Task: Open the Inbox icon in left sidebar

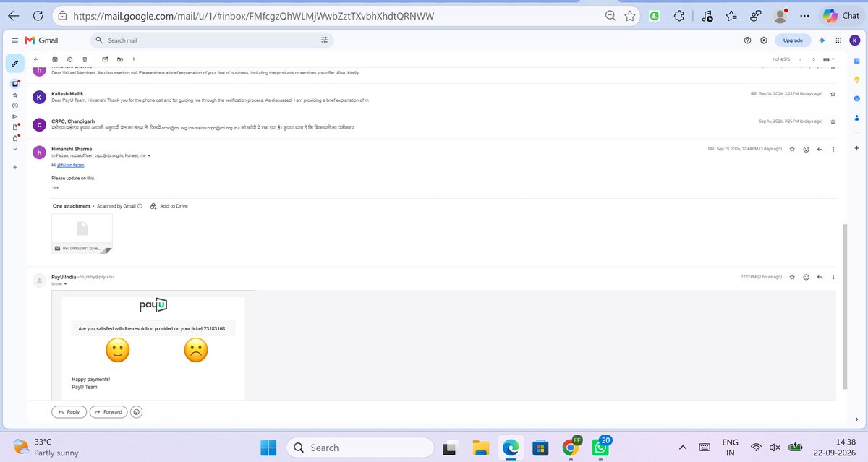Action: tap(14, 84)
